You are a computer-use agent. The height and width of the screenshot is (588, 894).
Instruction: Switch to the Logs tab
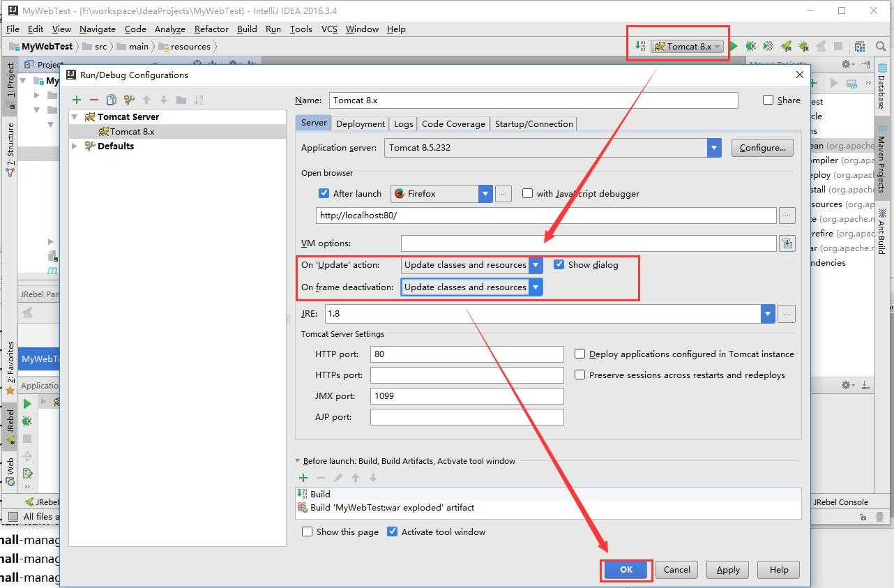[403, 123]
